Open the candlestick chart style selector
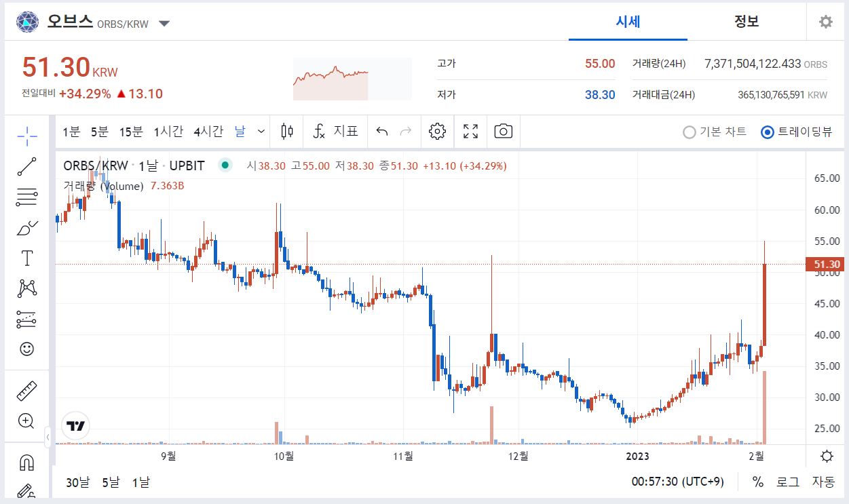 tap(286, 132)
